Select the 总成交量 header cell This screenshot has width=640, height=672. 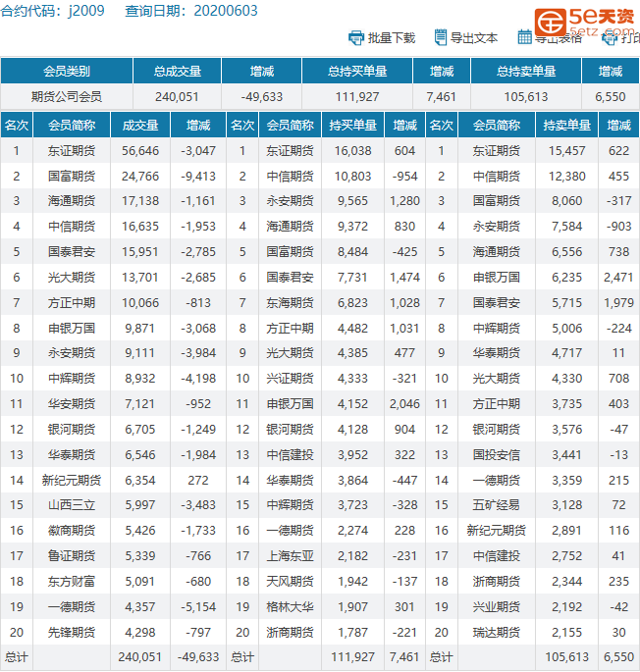coord(177,71)
